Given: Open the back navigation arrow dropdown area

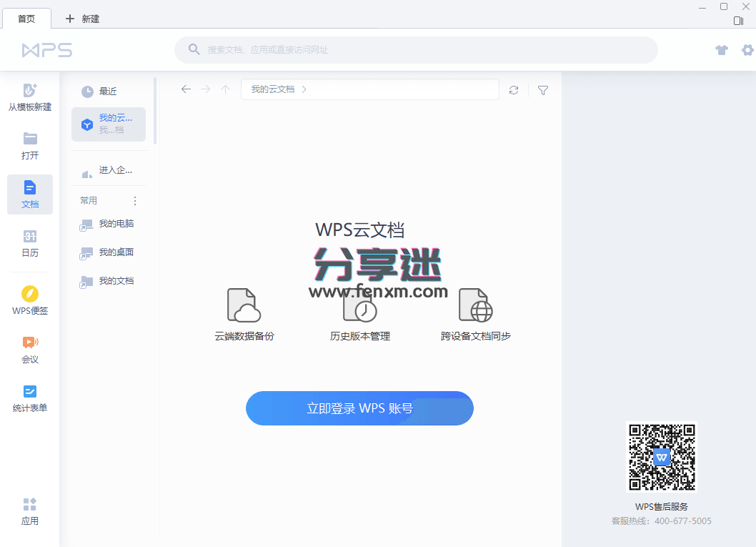Looking at the screenshot, I should (186, 89).
